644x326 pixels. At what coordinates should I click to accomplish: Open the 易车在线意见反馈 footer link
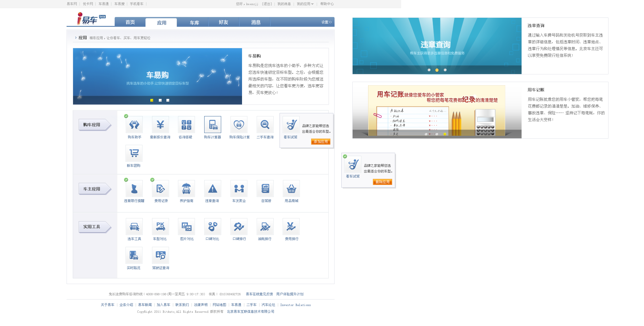(259, 294)
